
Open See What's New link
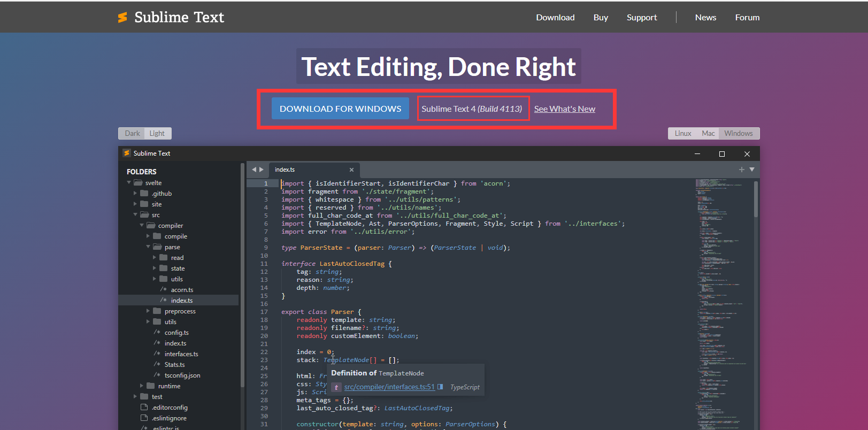pos(564,109)
